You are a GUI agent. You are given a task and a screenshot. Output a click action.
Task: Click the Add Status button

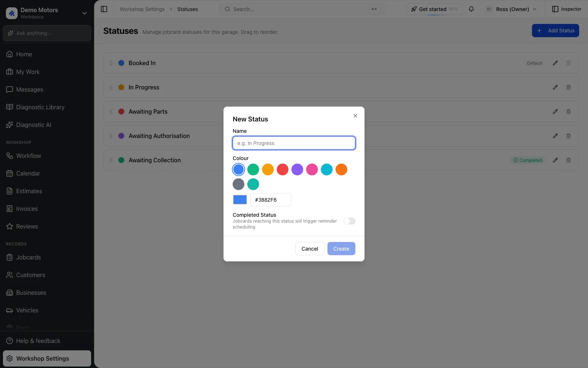(555, 31)
